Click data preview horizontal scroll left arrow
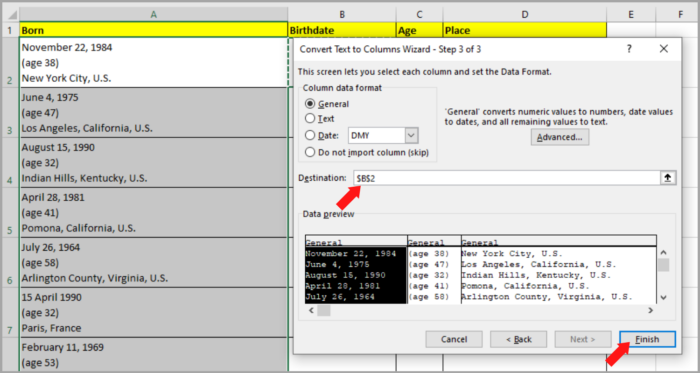The height and width of the screenshot is (373, 700). tap(311, 311)
